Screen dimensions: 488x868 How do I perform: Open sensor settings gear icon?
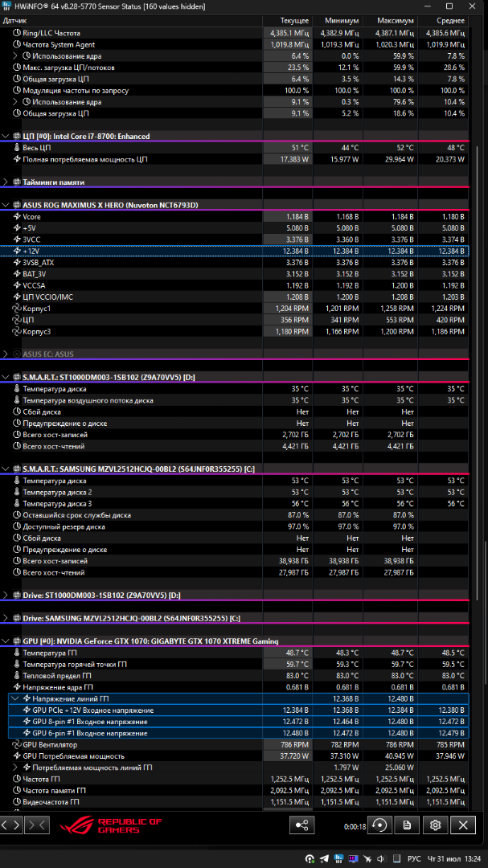pos(436,825)
